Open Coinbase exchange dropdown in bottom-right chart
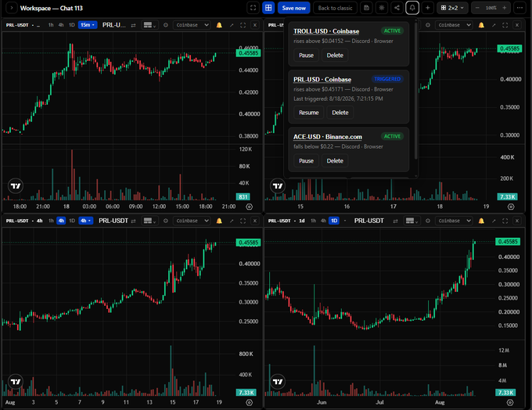Screen dimensions: 532x410 tap(454, 221)
